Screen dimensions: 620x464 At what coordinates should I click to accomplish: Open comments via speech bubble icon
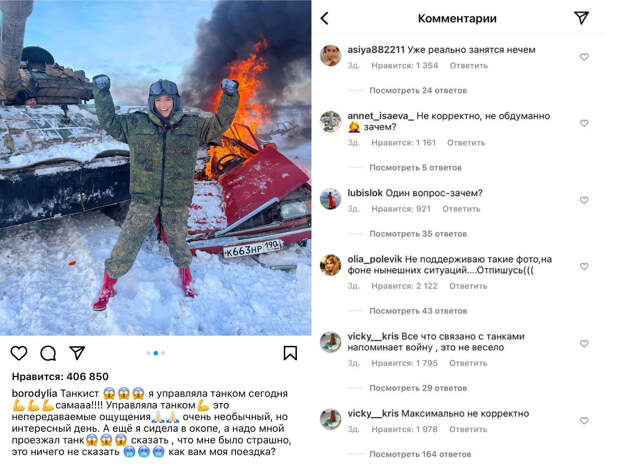click(x=48, y=353)
